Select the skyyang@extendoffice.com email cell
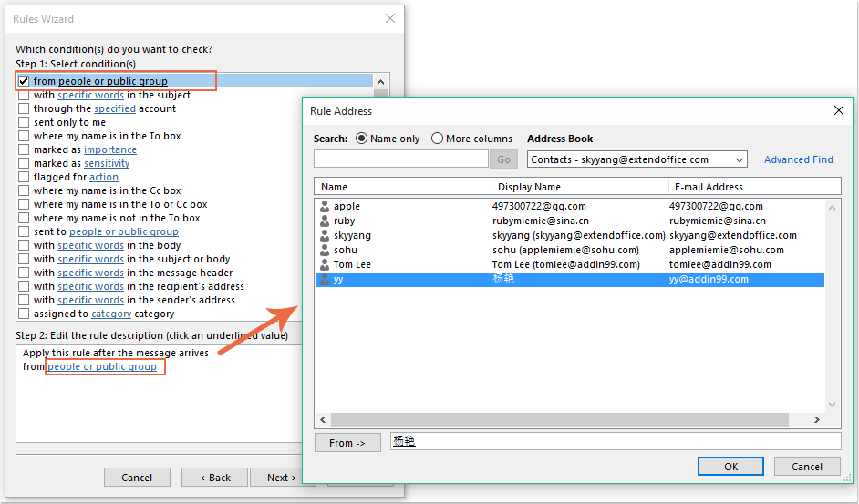The image size is (859, 504). pyautogui.click(x=732, y=235)
